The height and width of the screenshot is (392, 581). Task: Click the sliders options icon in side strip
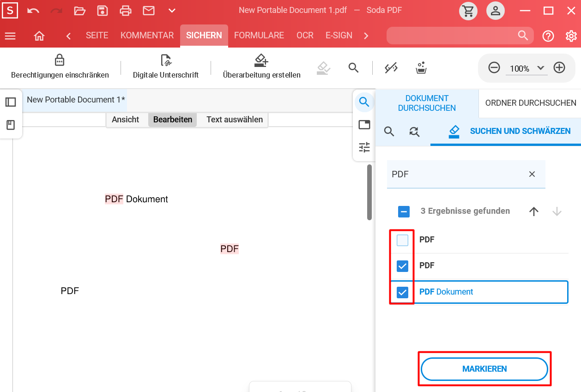(x=364, y=147)
